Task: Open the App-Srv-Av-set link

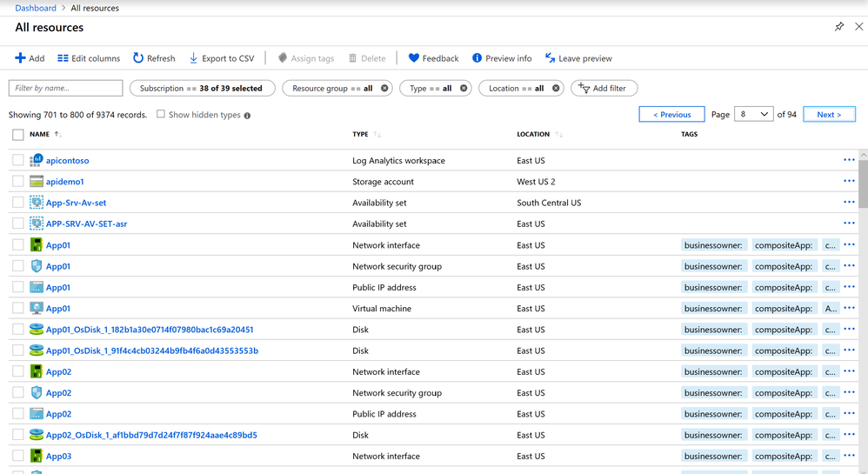Action: (x=76, y=203)
